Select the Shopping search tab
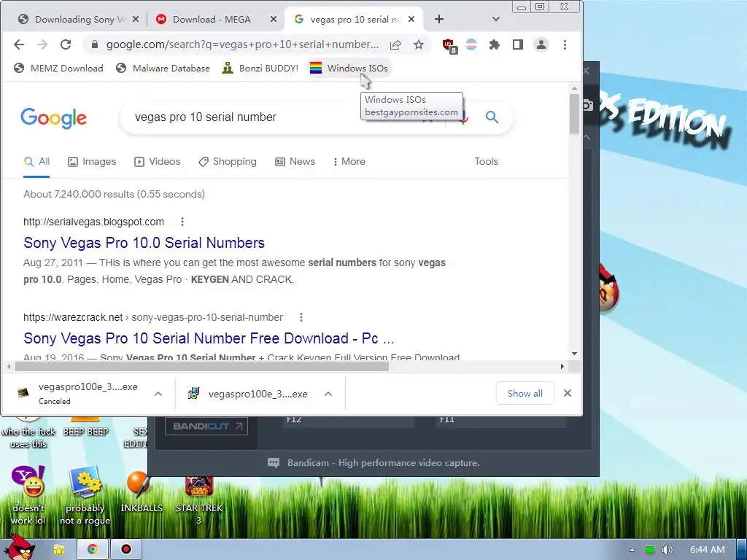Viewport: 747px width, 560px height. [x=228, y=161]
